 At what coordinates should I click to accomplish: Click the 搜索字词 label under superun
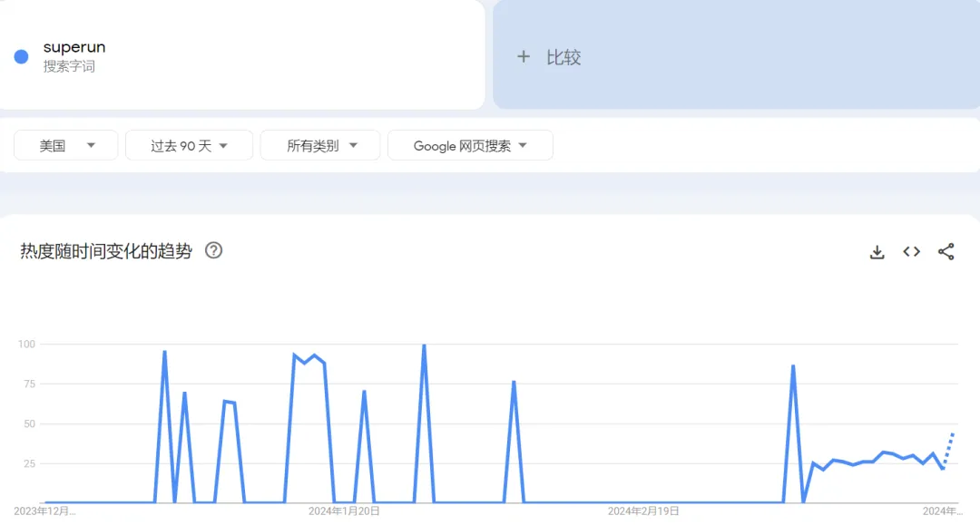point(69,67)
